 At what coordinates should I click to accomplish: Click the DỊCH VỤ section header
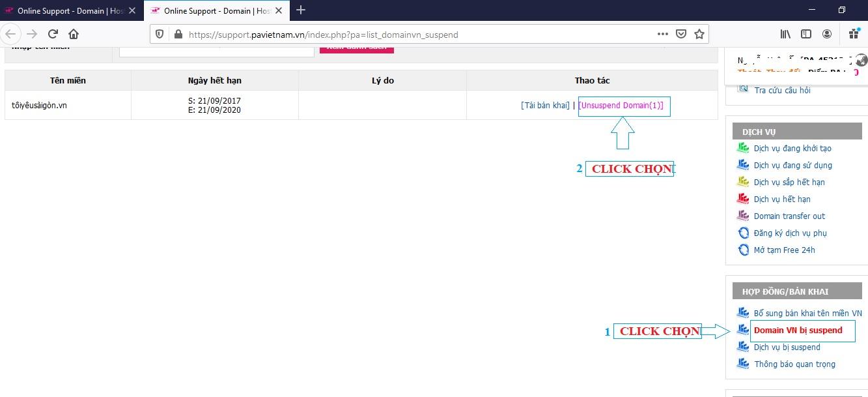[x=796, y=131]
